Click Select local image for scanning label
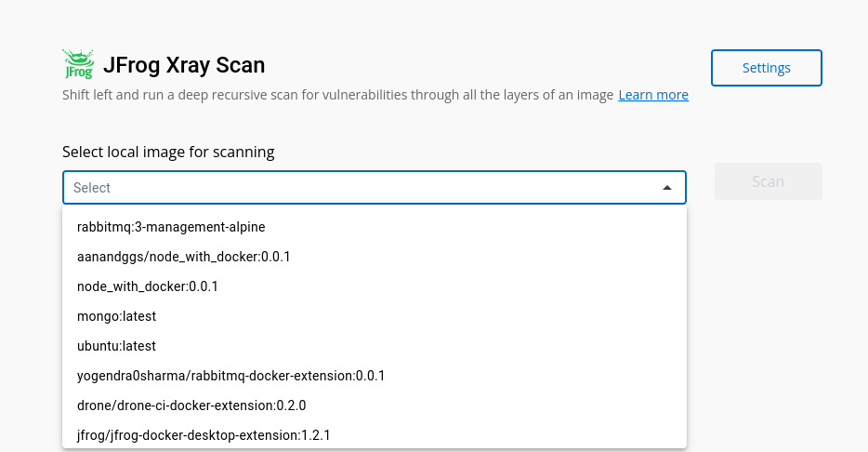Image resolution: width=868 pixels, height=452 pixels. tap(168, 152)
